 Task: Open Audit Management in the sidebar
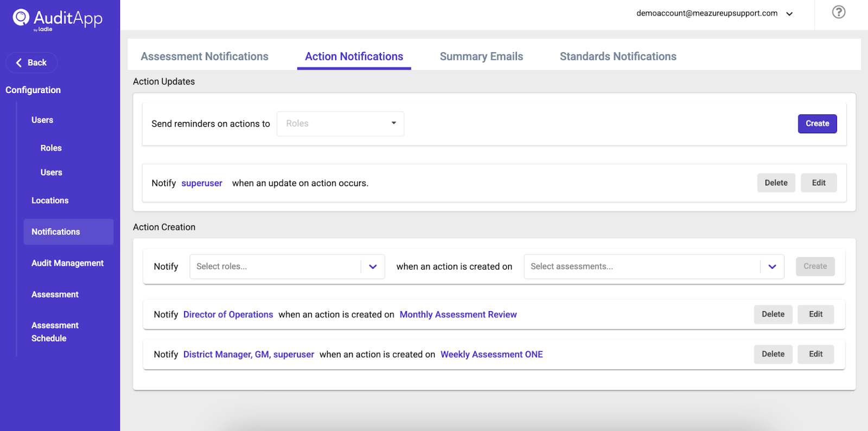tap(67, 263)
